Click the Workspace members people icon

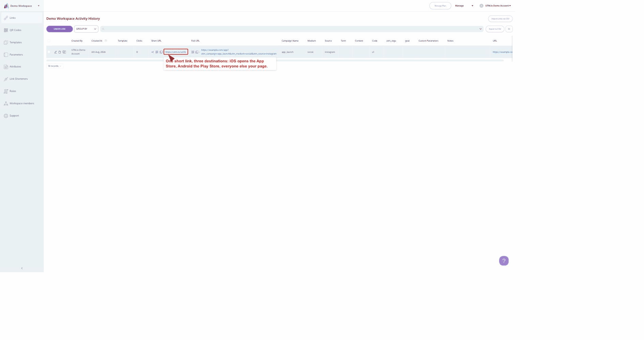point(6,103)
